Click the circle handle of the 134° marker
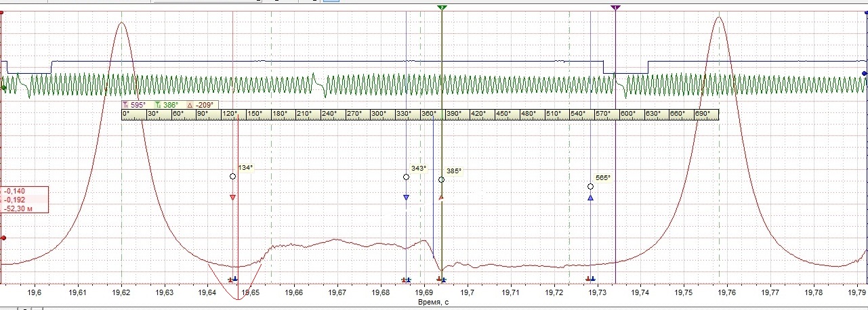This screenshot has width=868, height=310. coord(232,176)
